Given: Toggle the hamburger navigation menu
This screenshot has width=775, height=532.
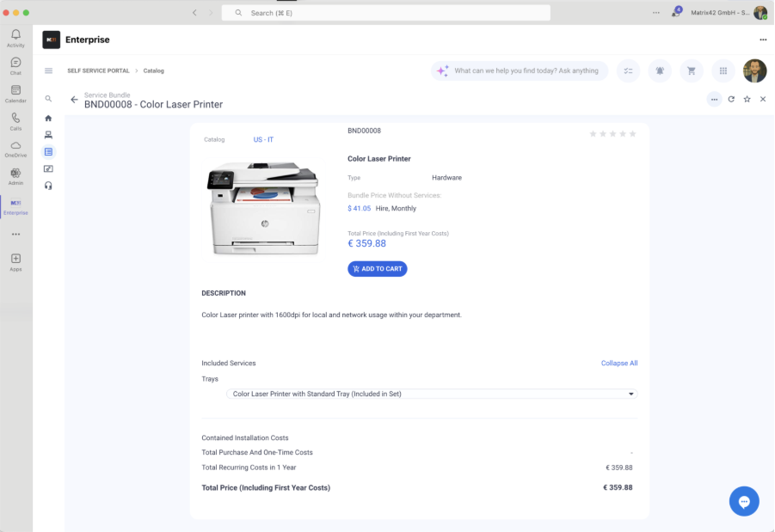Looking at the screenshot, I should 48,70.
